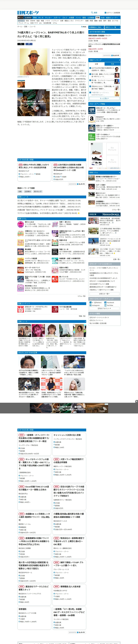The width and height of the screenshot is (138, 644).
Task: Click the 紅白 icon beside NHK紅白歌合戦
Action: [55, 309]
